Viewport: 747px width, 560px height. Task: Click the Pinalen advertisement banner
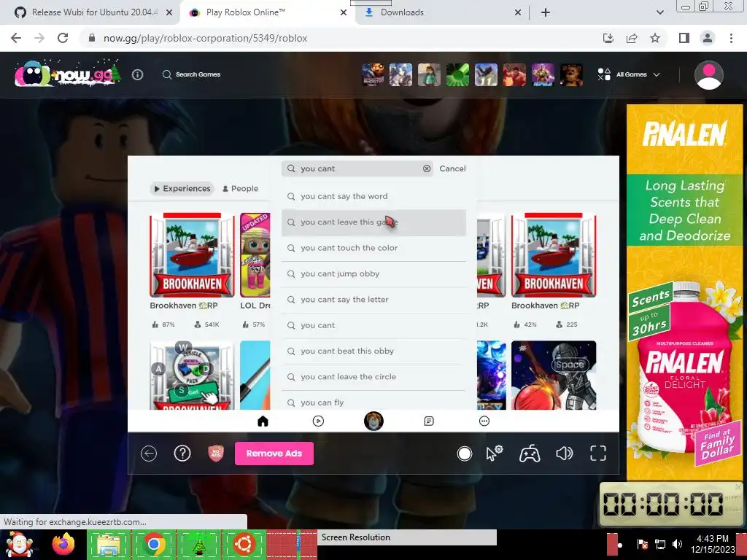click(x=684, y=292)
